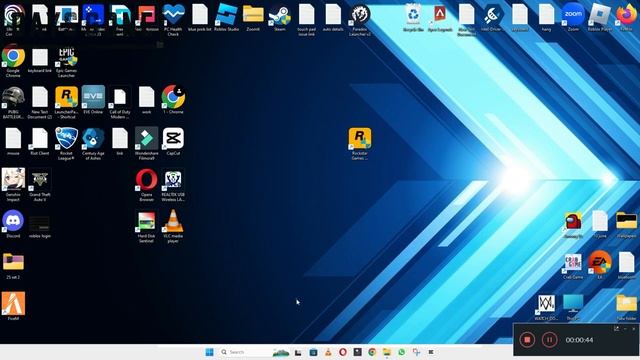Select REALTEK USB Wireless LAN icon
The width and height of the screenshot is (640, 360).
(173, 180)
